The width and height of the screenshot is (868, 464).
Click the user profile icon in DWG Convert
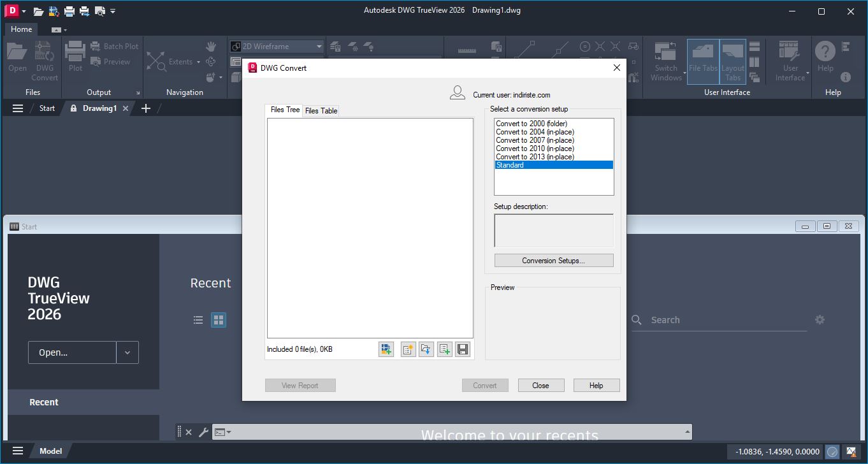(x=458, y=94)
